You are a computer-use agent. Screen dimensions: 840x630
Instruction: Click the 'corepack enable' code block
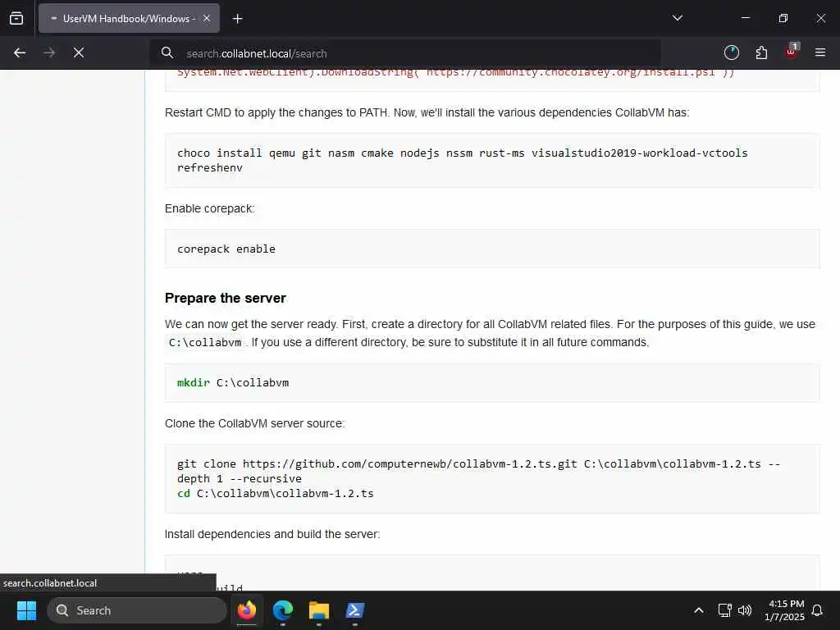492,249
